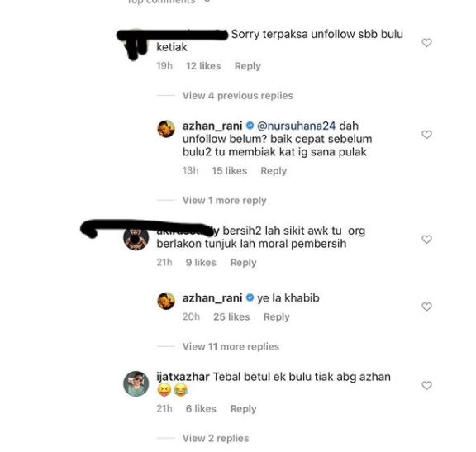The width and height of the screenshot is (476, 452).
Task: Reply to azhan_rani's 'ye la khabib' comment
Action: point(277,317)
